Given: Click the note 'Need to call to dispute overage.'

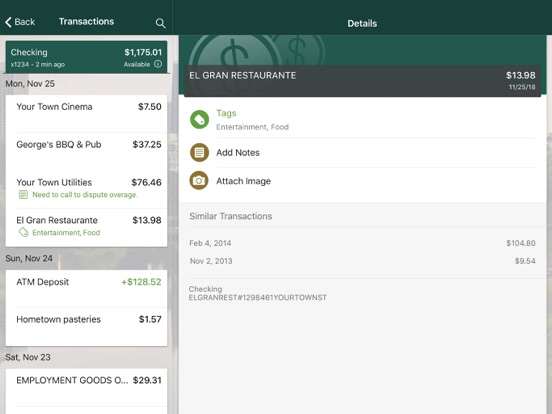Looking at the screenshot, I should click(85, 195).
